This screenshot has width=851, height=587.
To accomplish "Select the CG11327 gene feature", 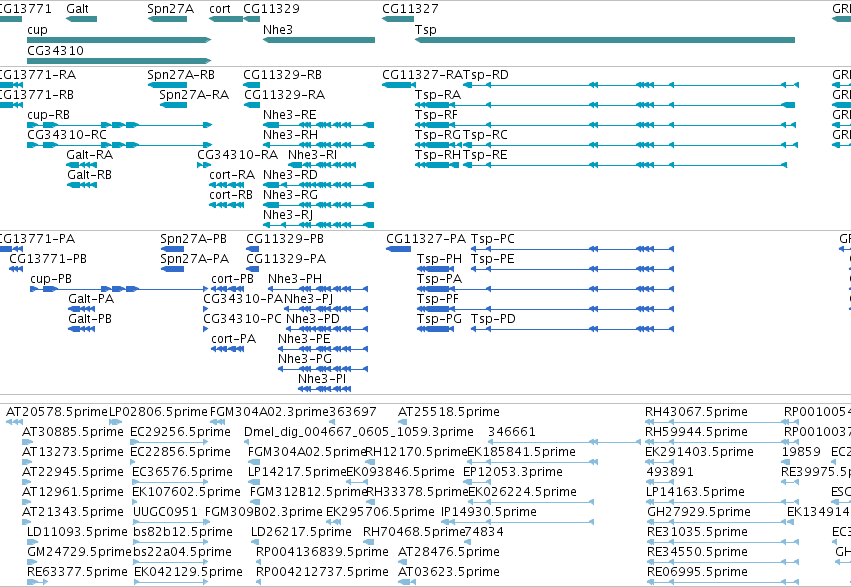I will (x=398, y=20).
